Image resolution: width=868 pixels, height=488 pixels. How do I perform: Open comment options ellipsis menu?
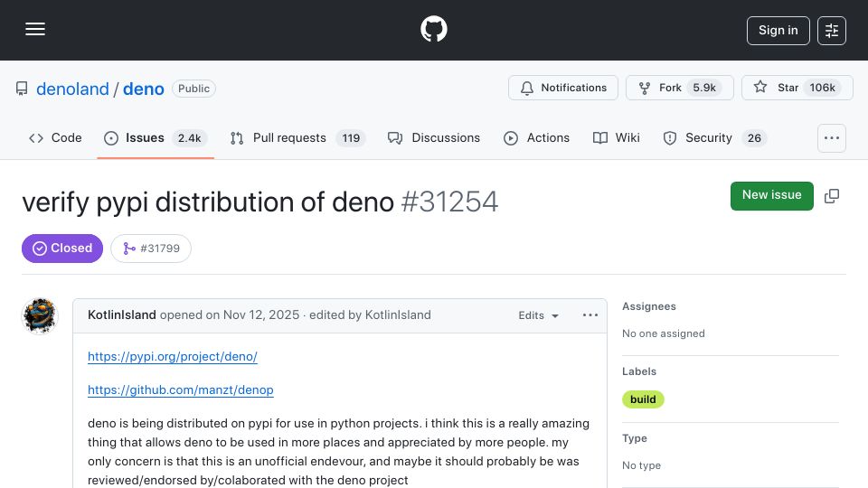point(590,315)
